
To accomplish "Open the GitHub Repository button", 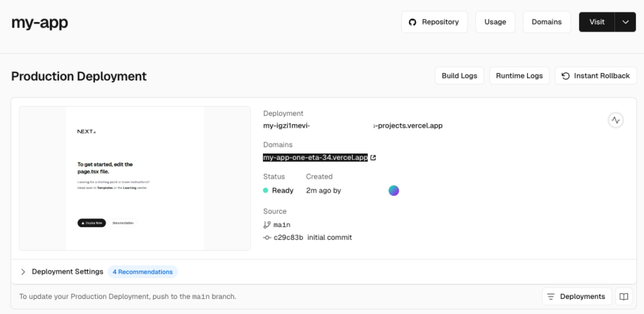I will [x=434, y=22].
